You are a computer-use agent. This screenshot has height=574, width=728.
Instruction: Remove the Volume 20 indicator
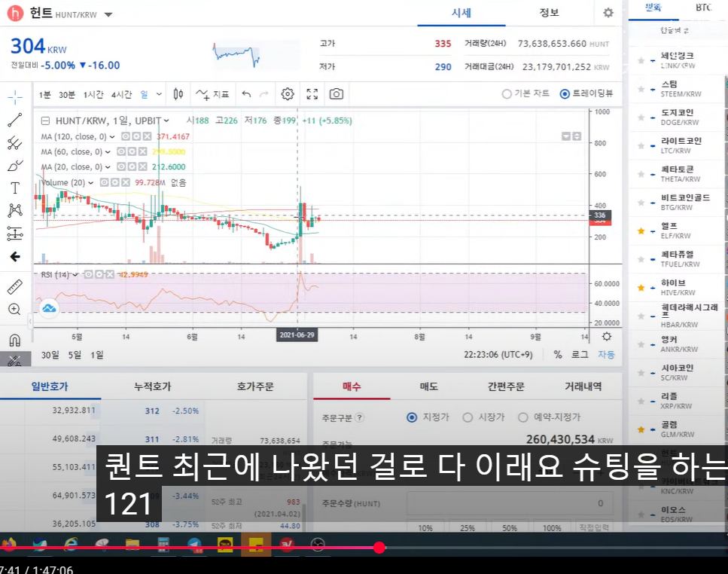pyautogui.click(x=126, y=182)
